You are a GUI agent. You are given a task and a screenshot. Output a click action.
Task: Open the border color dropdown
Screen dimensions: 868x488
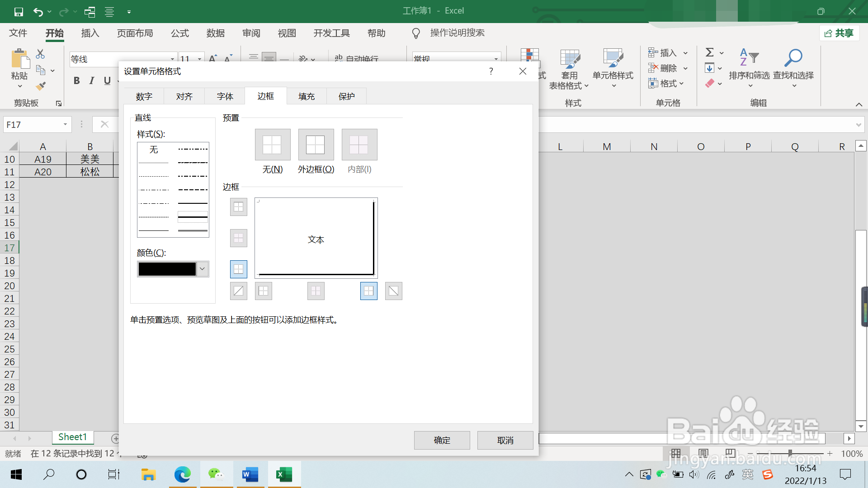203,269
